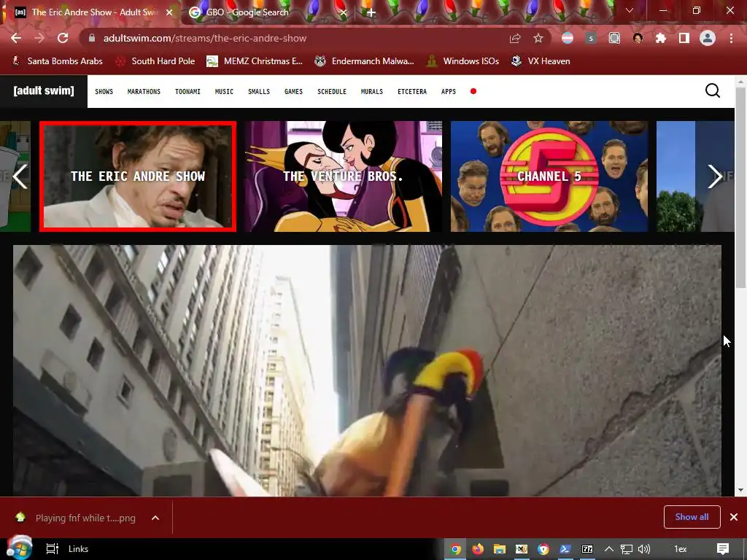Open Firefox from the taskbar

coord(477,549)
